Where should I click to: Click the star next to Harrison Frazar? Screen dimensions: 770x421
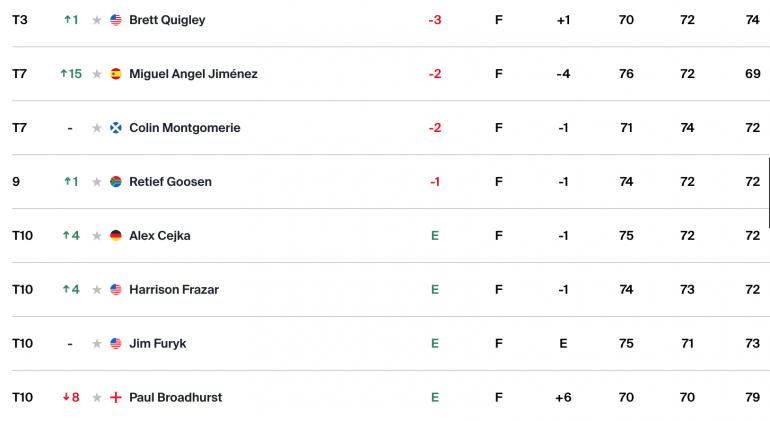click(97, 290)
